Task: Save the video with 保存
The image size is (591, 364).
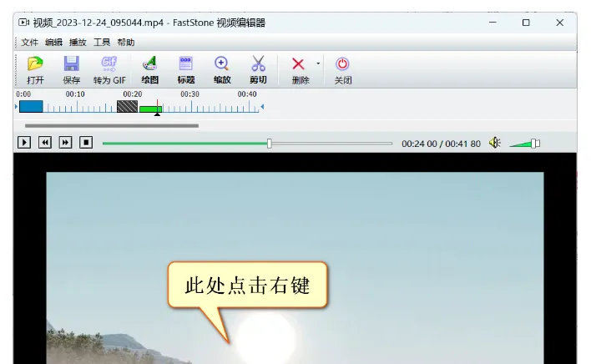Action: (71, 70)
